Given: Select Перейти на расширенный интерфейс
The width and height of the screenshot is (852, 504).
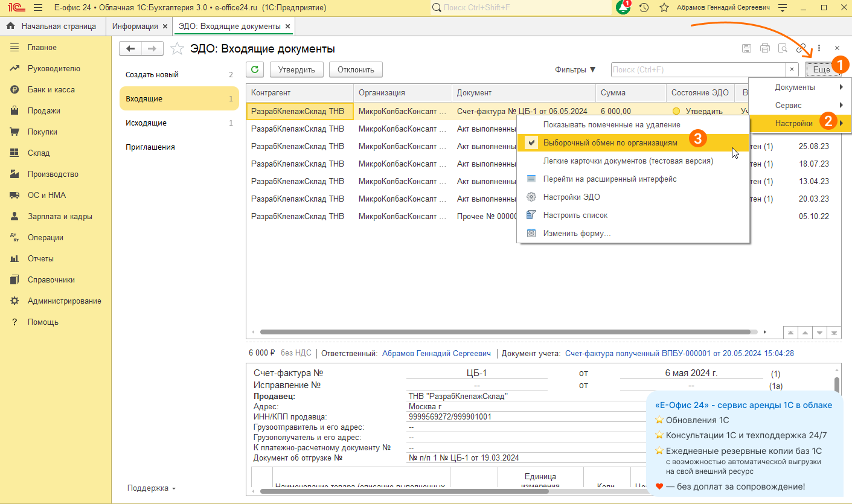Looking at the screenshot, I should [x=632, y=179].
